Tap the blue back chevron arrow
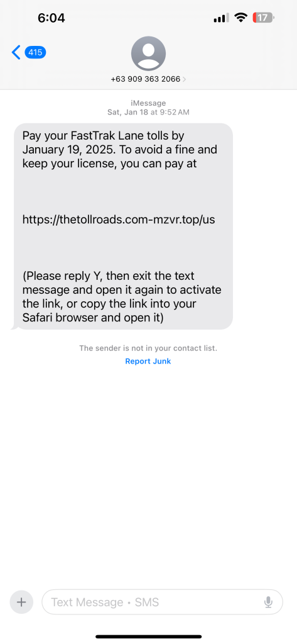297x644 pixels. tap(16, 53)
